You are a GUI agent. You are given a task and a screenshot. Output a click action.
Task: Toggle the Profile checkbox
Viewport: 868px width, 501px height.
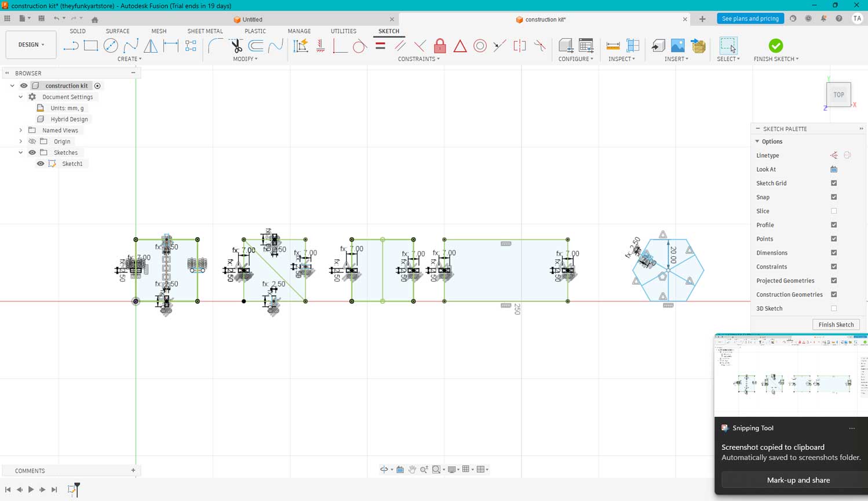pos(834,225)
